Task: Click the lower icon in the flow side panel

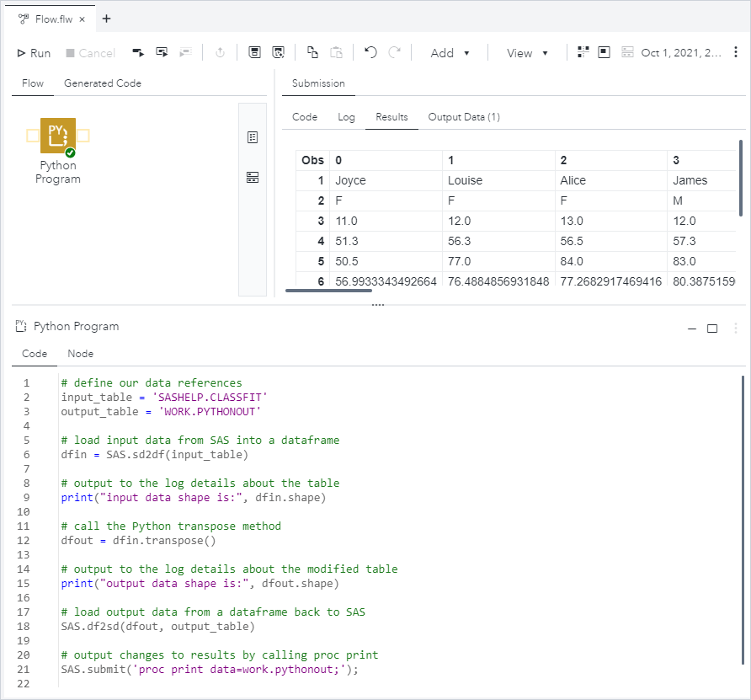Action: click(x=252, y=177)
